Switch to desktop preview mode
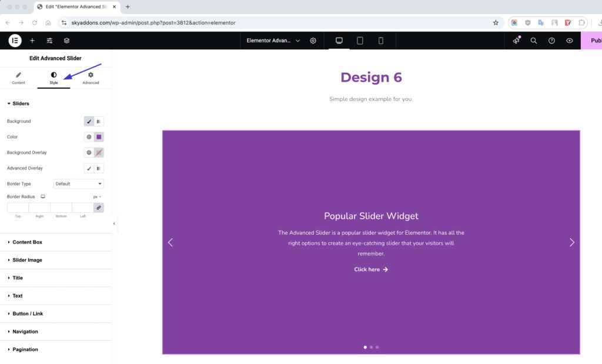The height and width of the screenshot is (364, 602). pyautogui.click(x=339, y=41)
